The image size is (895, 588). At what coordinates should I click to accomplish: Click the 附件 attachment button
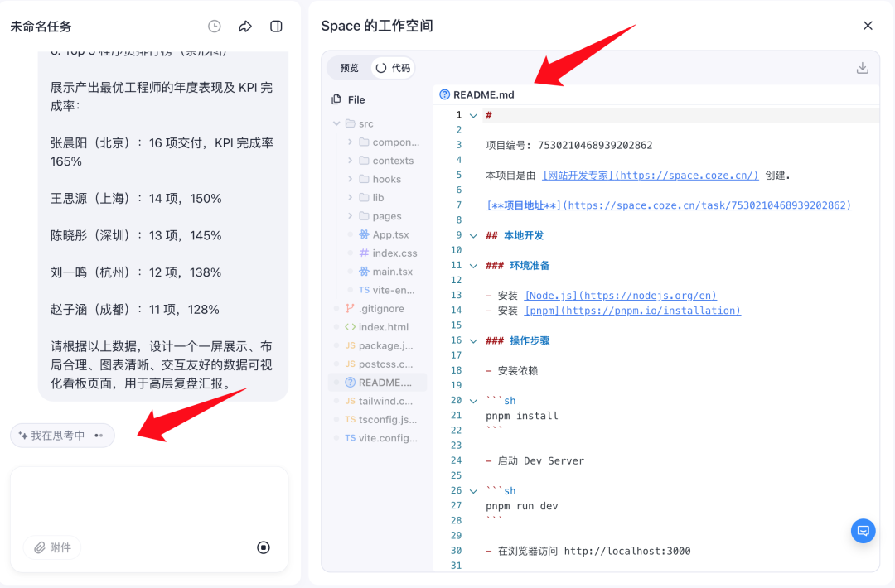pos(52,547)
